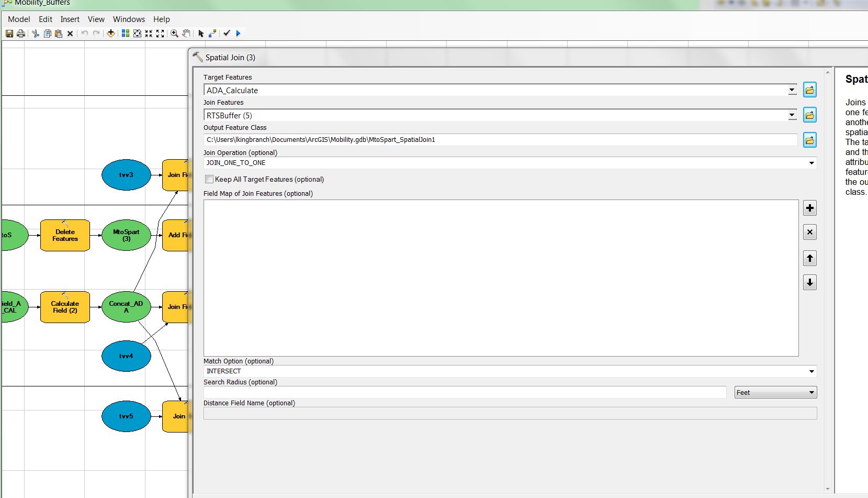This screenshot has height=498, width=868.
Task: Undo the last model action
Action: pos(85,34)
